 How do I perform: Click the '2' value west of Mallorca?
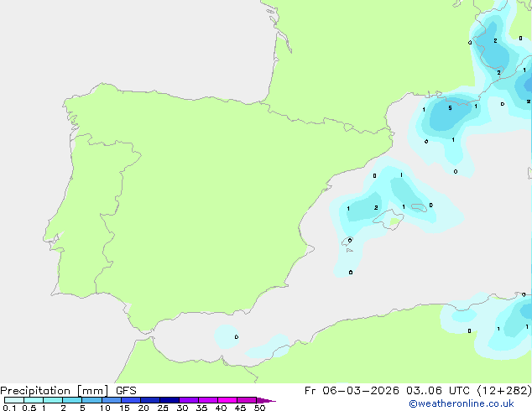tap(376, 207)
